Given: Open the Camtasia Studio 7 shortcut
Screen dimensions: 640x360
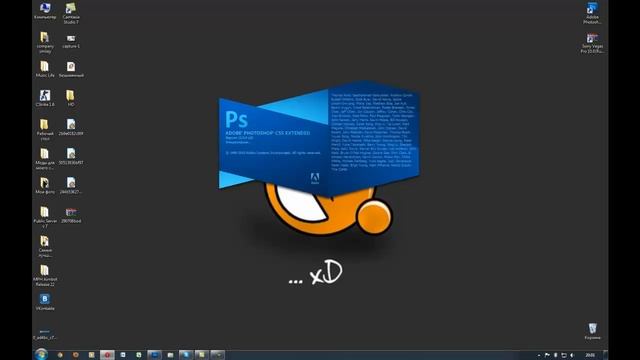Looking at the screenshot, I should click(71, 13).
